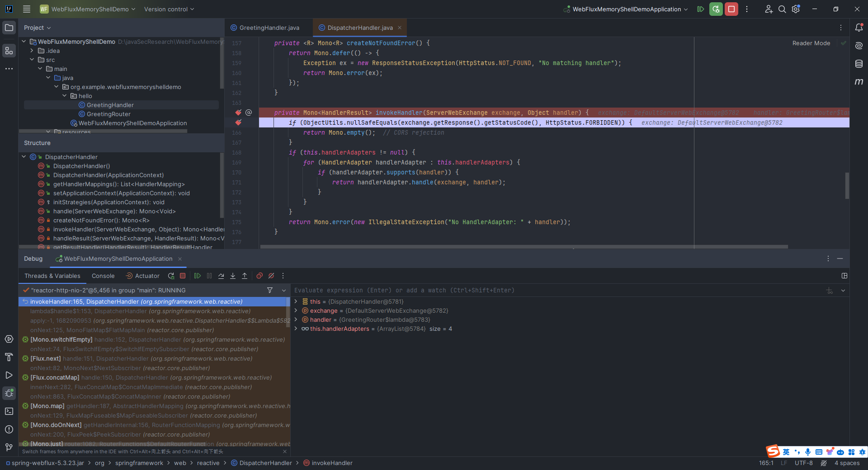Open the Structure tool window icon
The height and width of the screenshot is (470, 868).
coord(9,51)
